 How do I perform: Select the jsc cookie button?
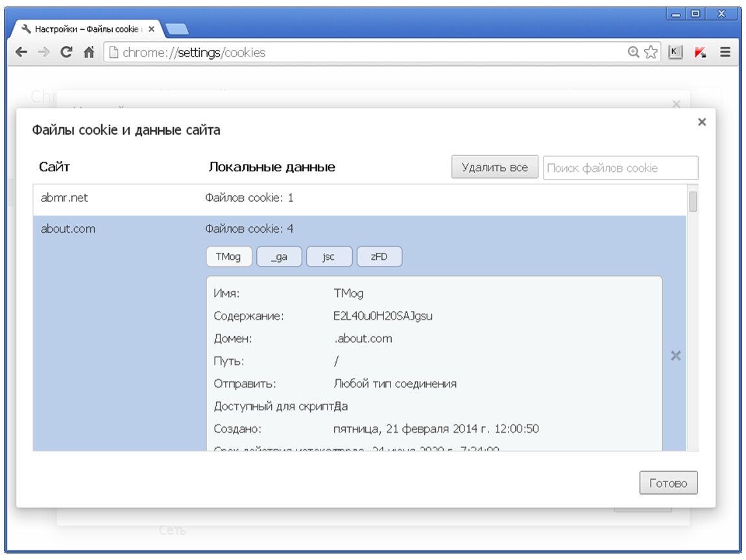coord(330,257)
